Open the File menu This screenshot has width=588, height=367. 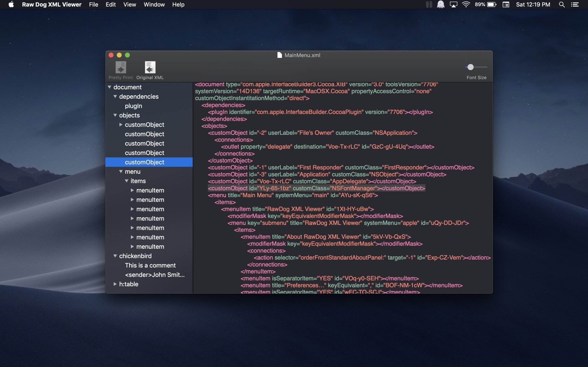pos(94,5)
